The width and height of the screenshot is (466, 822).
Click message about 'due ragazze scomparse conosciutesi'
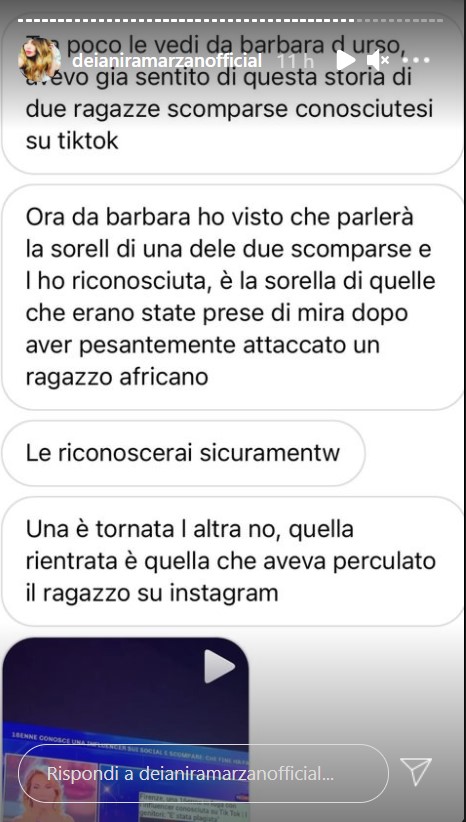232,94
